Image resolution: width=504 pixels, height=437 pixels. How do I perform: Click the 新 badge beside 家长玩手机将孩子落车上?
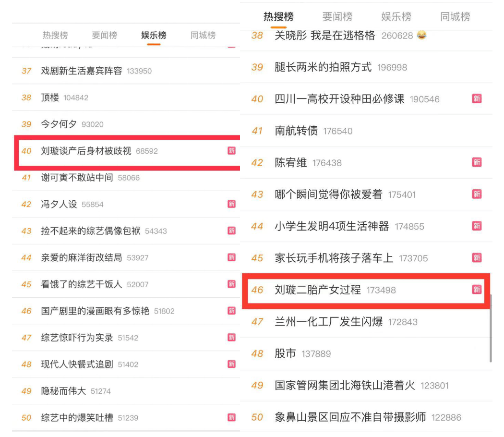[x=477, y=258]
